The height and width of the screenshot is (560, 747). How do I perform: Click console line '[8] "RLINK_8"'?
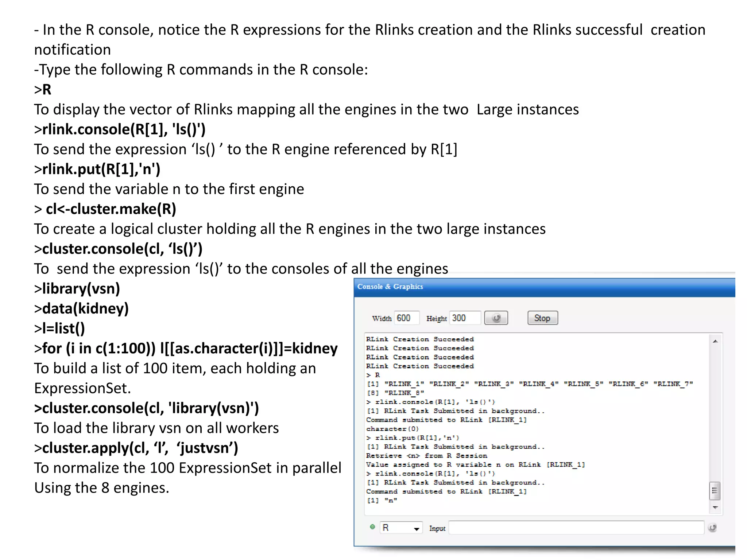pos(395,393)
